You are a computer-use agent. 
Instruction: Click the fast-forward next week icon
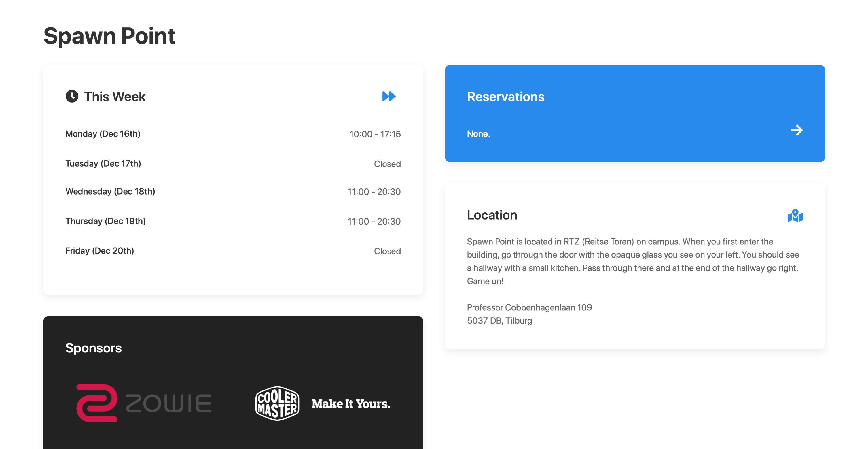[x=388, y=97]
